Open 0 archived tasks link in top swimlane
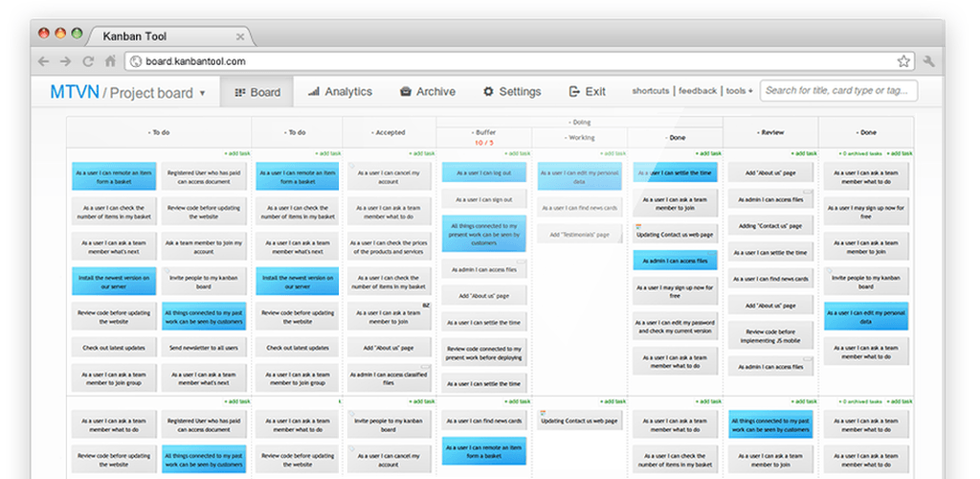This screenshot has height=479, width=980. (861, 153)
